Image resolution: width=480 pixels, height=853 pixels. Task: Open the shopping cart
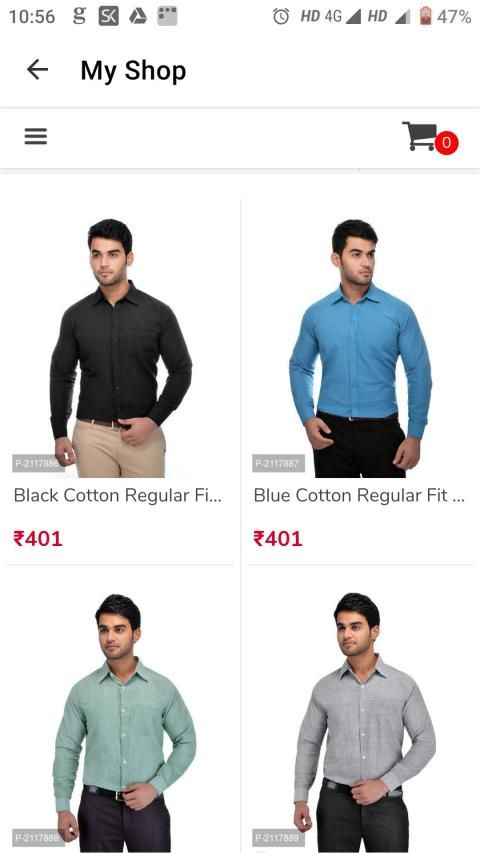pos(420,136)
